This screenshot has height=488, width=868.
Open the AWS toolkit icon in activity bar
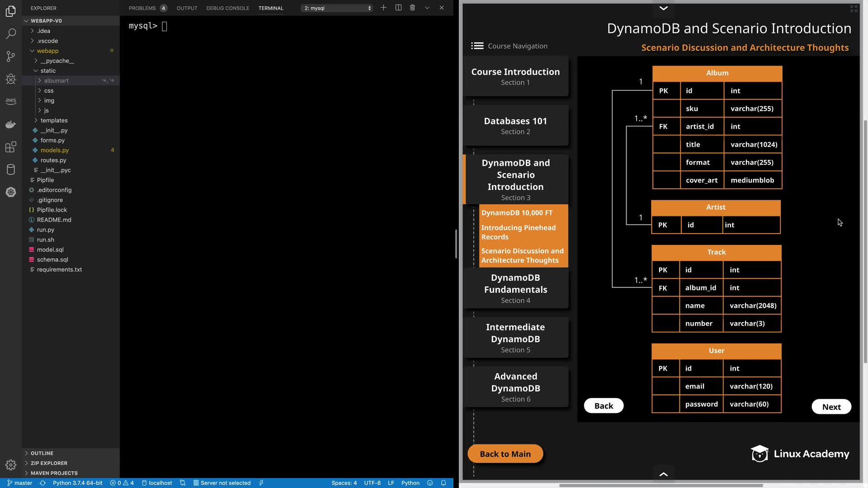(11, 101)
